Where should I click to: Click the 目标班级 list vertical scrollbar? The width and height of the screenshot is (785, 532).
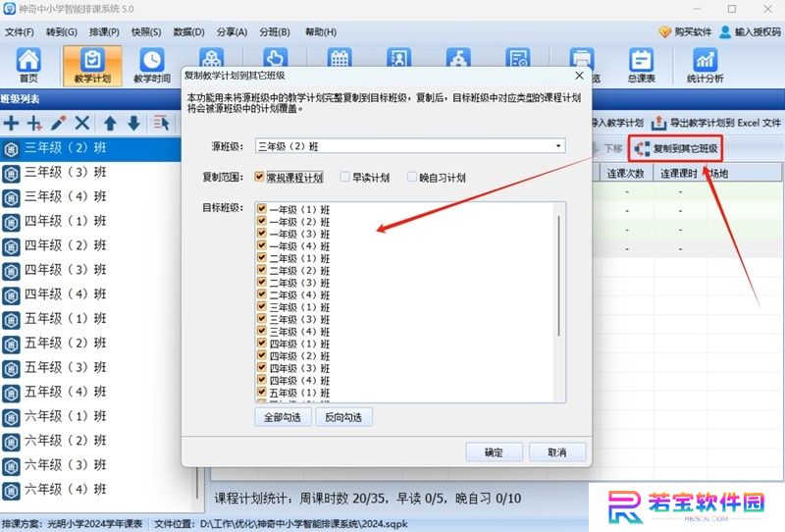click(x=558, y=276)
